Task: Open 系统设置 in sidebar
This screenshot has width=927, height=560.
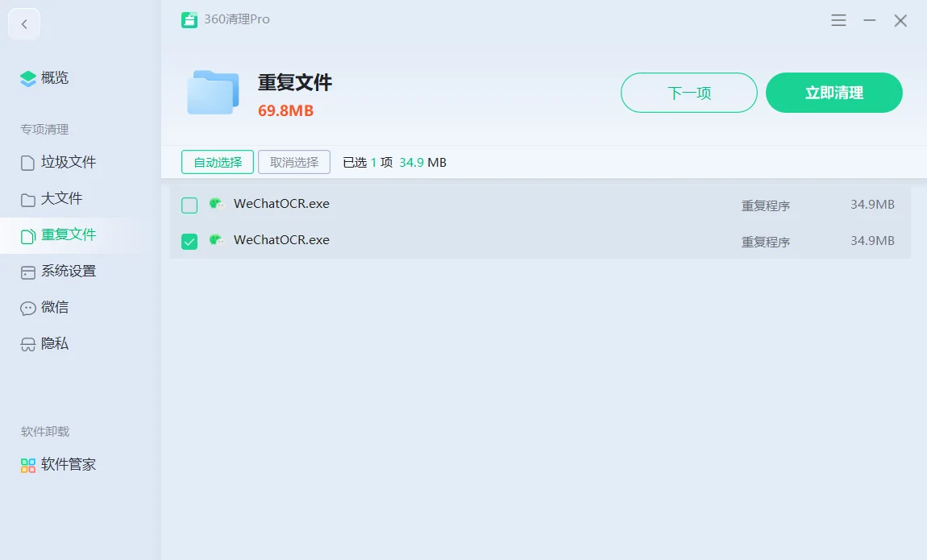Action: (58, 272)
